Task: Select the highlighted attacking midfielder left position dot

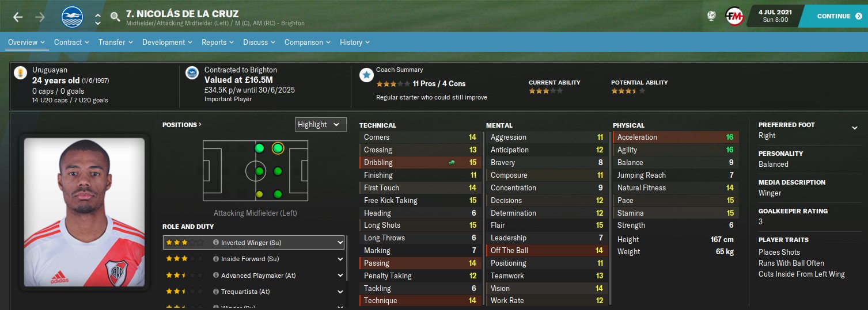Action: pos(278,148)
